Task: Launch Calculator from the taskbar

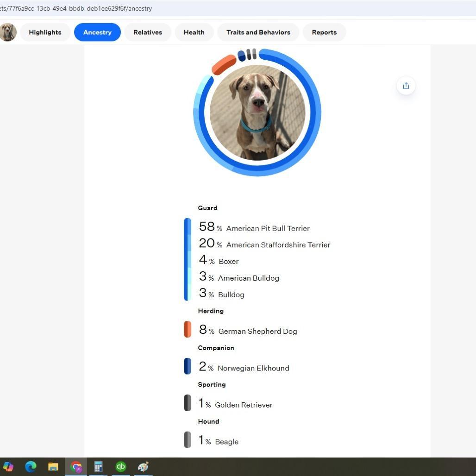Action: click(x=98, y=467)
